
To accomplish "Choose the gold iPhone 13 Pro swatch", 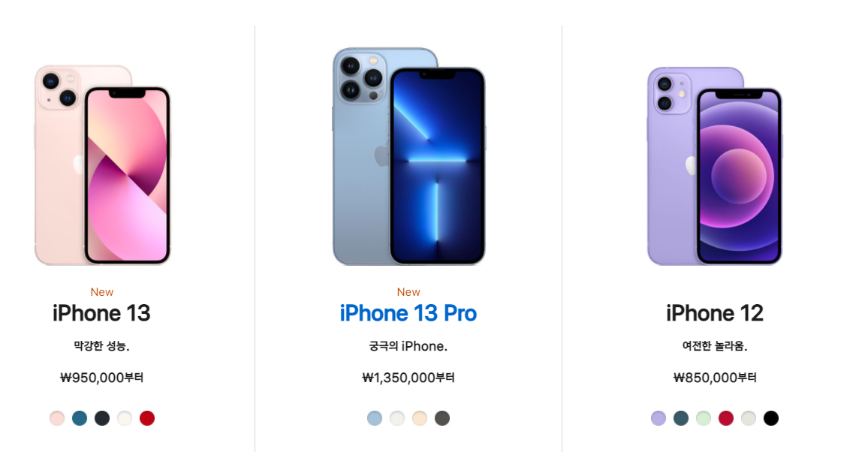I will (420, 418).
